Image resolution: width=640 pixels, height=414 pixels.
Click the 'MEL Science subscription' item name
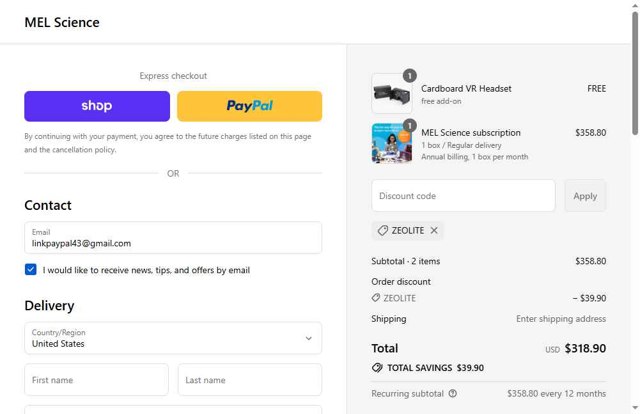471,133
